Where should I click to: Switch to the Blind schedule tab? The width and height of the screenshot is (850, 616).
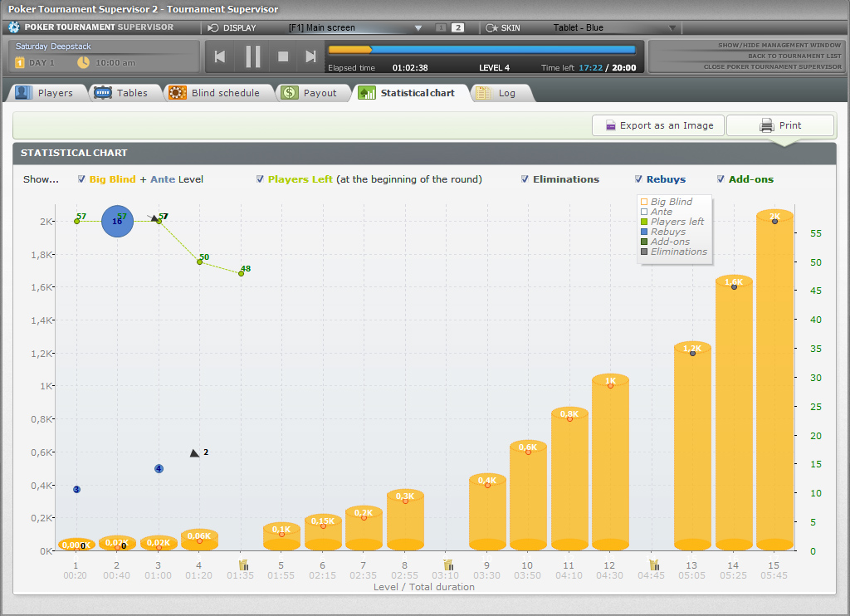pyautogui.click(x=215, y=93)
